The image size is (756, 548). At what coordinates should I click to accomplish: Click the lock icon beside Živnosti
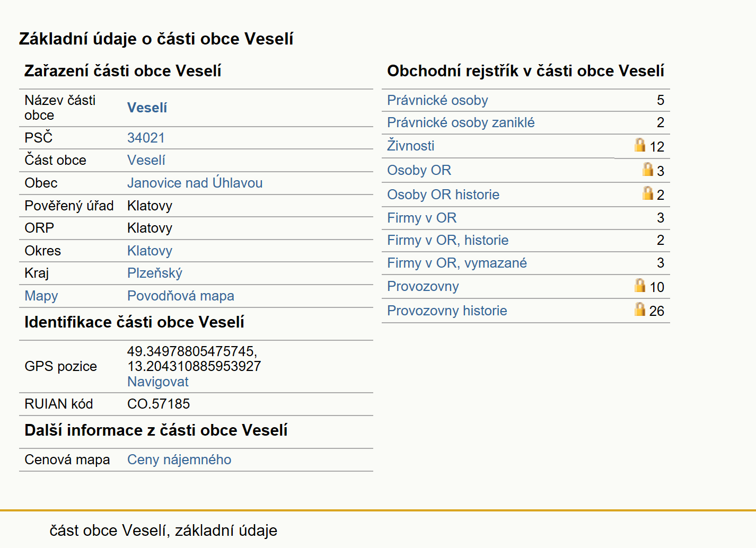coord(640,145)
